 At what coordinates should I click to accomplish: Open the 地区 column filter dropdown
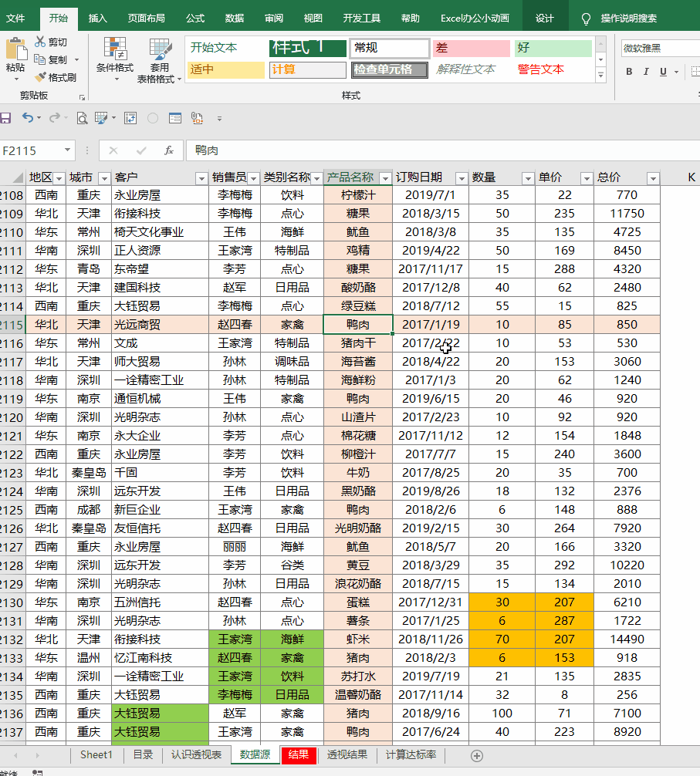59,178
